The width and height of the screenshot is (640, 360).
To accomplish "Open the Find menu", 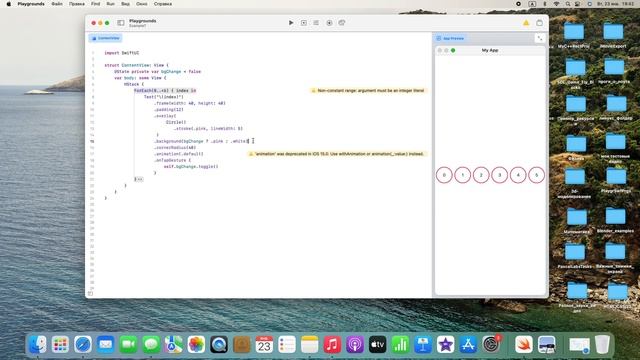I will click(x=96, y=4).
